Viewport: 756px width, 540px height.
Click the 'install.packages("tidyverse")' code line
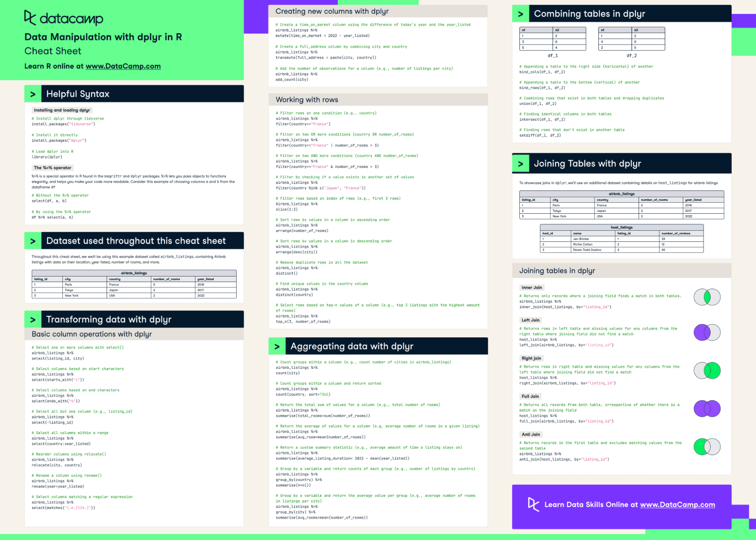(x=64, y=124)
